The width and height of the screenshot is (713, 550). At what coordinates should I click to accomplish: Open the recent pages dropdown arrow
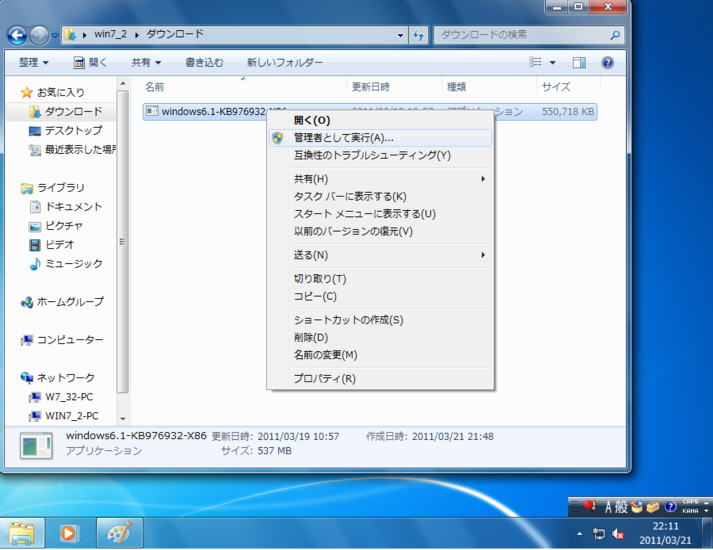point(55,35)
